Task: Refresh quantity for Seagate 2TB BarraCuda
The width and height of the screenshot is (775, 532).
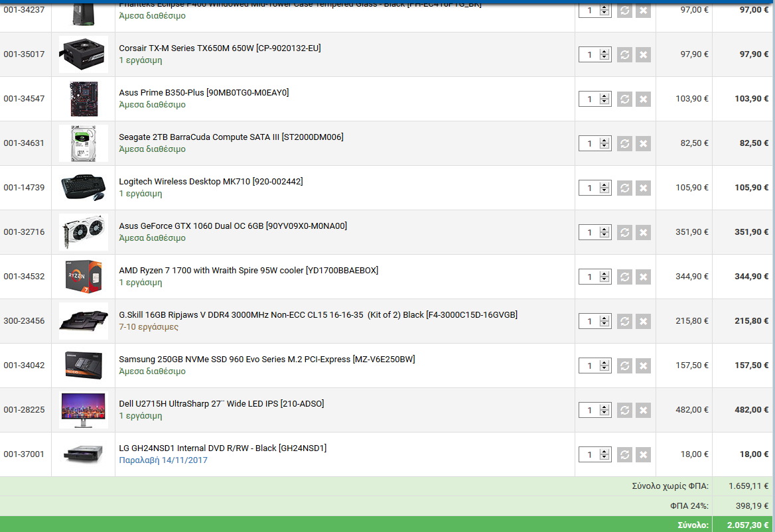Action: pos(625,143)
